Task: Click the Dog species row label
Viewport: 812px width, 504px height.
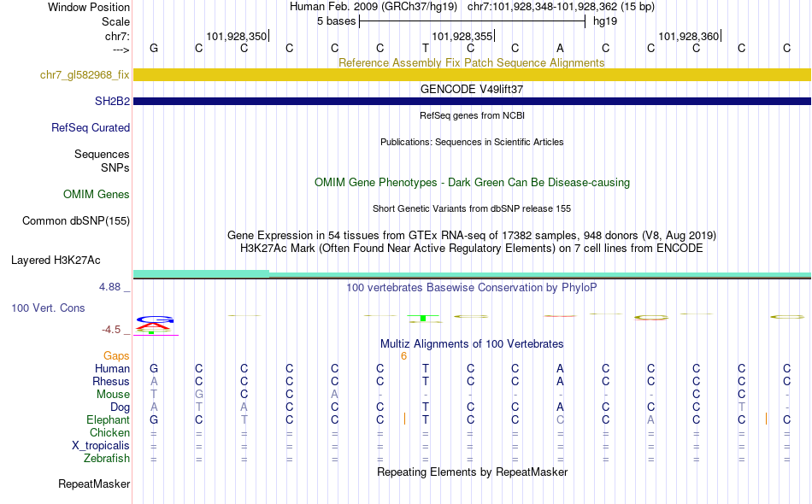Action: click(120, 407)
